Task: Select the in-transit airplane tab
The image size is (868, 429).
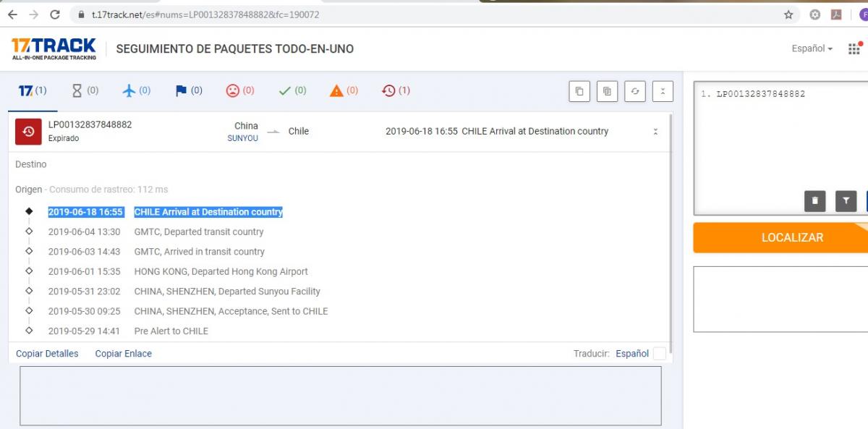Action: point(136,90)
